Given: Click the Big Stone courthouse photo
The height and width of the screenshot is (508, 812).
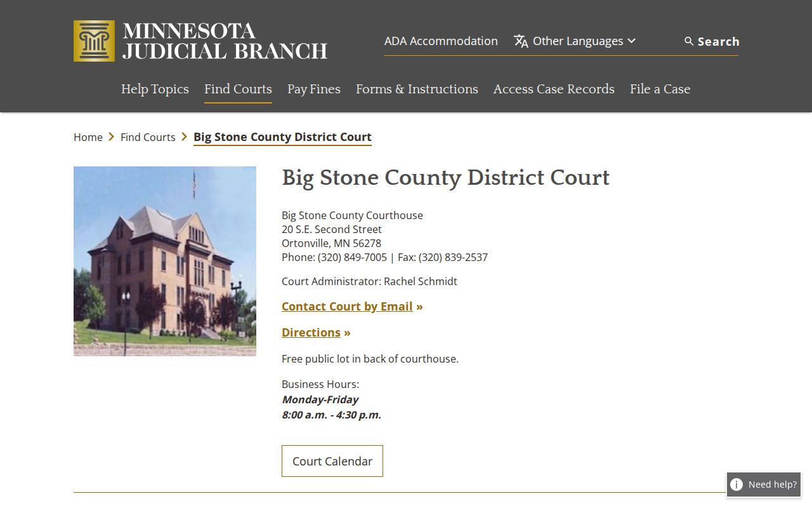Looking at the screenshot, I should (x=165, y=261).
